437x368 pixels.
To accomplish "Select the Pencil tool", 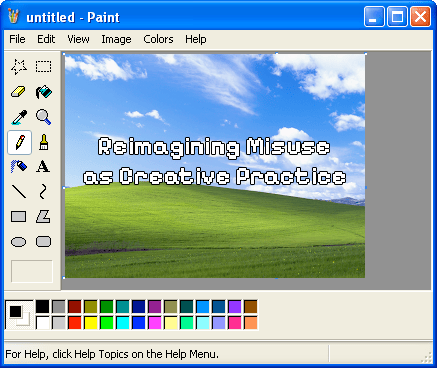I will click(19, 142).
